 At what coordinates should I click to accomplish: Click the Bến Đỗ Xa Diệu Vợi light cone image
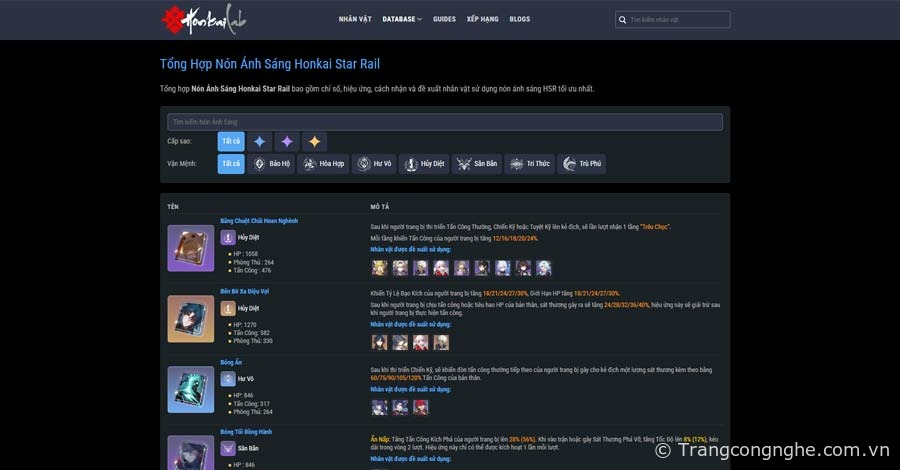(x=190, y=319)
